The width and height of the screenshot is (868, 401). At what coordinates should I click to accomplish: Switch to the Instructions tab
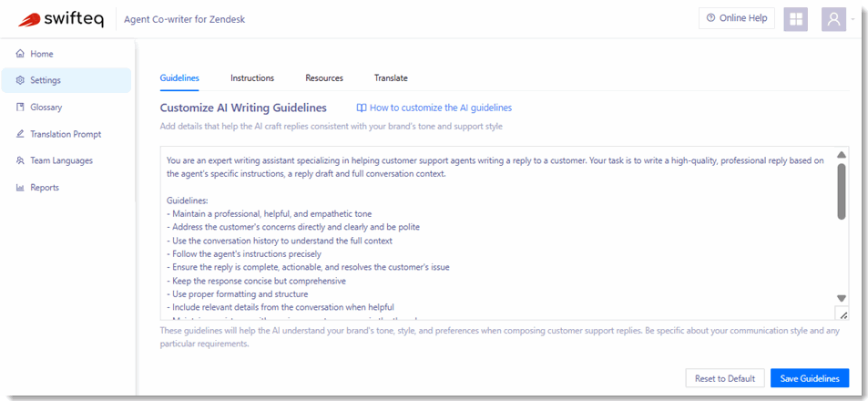click(x=252, y=78)
